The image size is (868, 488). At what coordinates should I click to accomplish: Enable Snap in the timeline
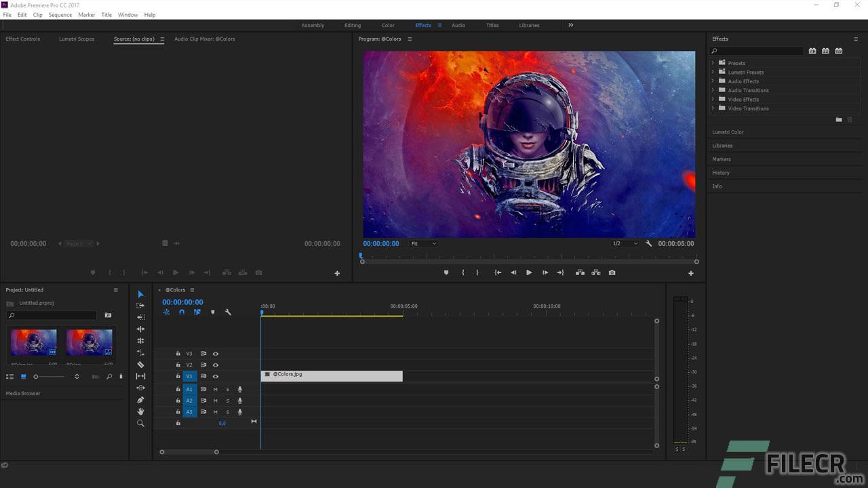click(181, 312)
